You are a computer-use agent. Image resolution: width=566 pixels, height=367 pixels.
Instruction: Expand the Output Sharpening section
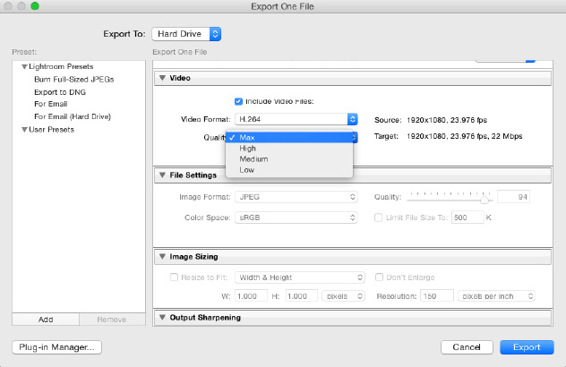click(x=162, y=318)
